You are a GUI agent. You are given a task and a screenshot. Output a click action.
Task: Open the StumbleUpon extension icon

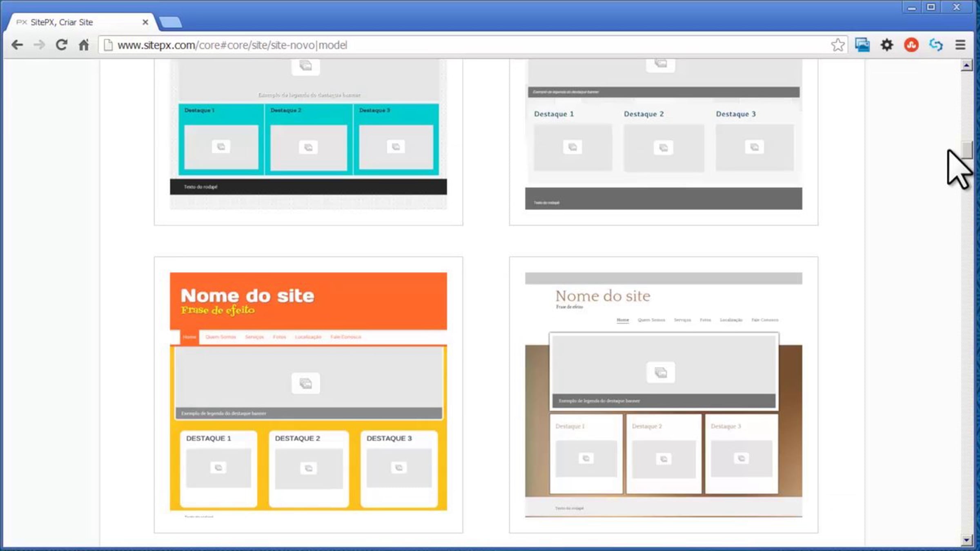pos(911,45)
